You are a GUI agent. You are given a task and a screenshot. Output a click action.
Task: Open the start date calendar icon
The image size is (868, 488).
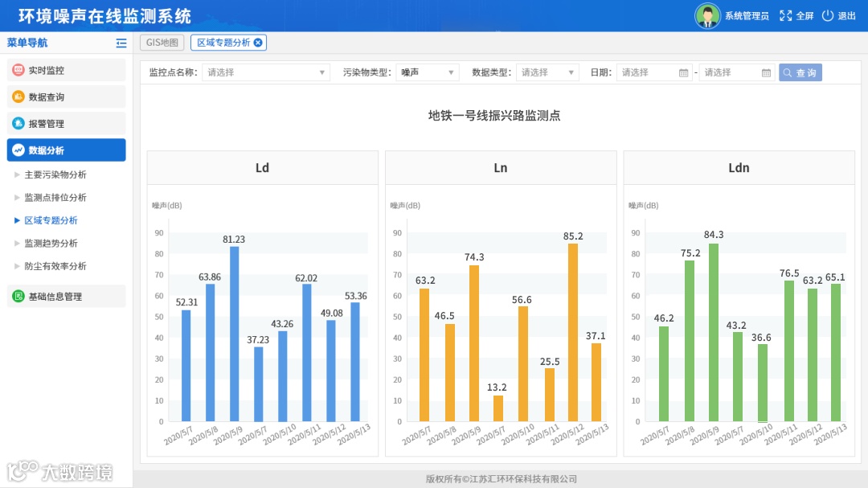683,72
